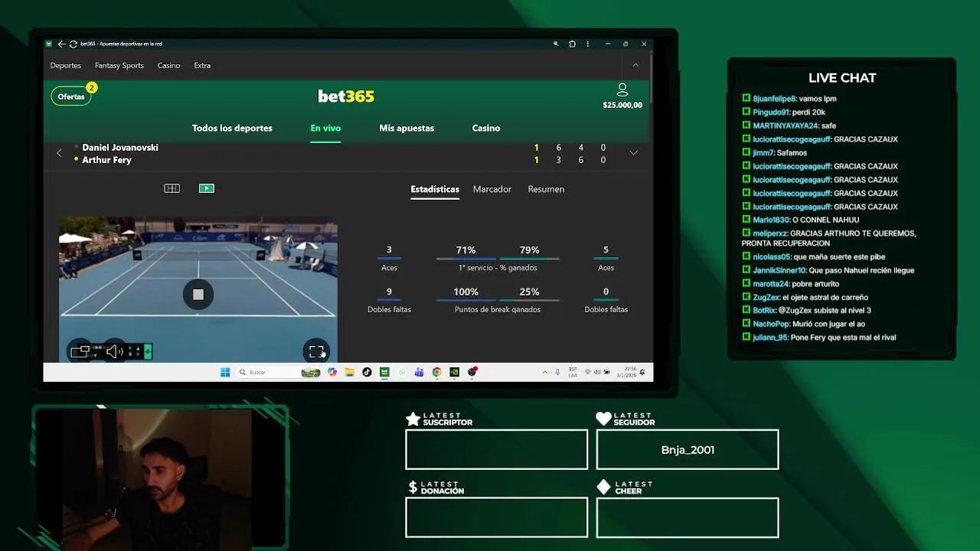
Task: Click chat message from juliann_95
Action: tap(819, 337)
